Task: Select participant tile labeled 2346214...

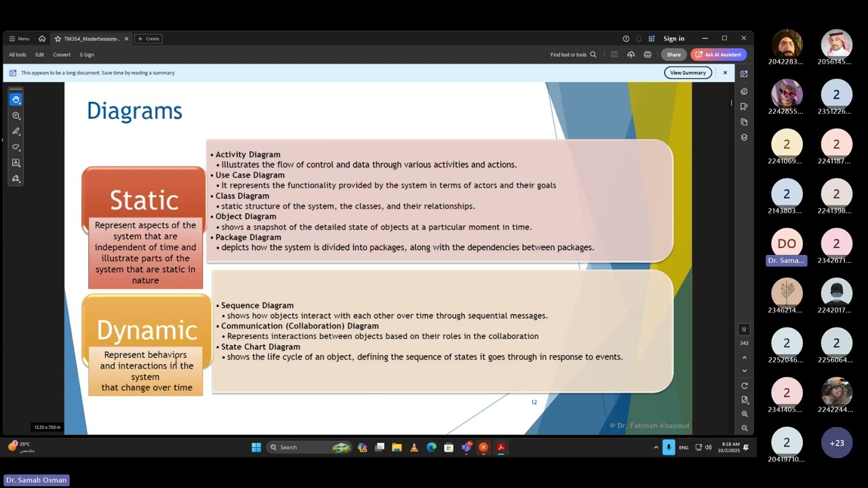Action: (x=787, y=296)
